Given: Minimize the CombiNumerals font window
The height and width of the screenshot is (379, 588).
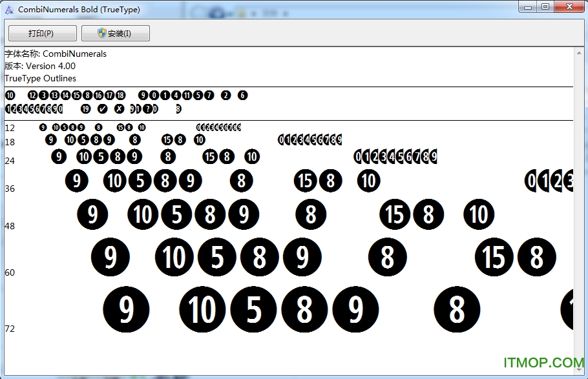Looking at the screenshot, I should click(529, 7).
